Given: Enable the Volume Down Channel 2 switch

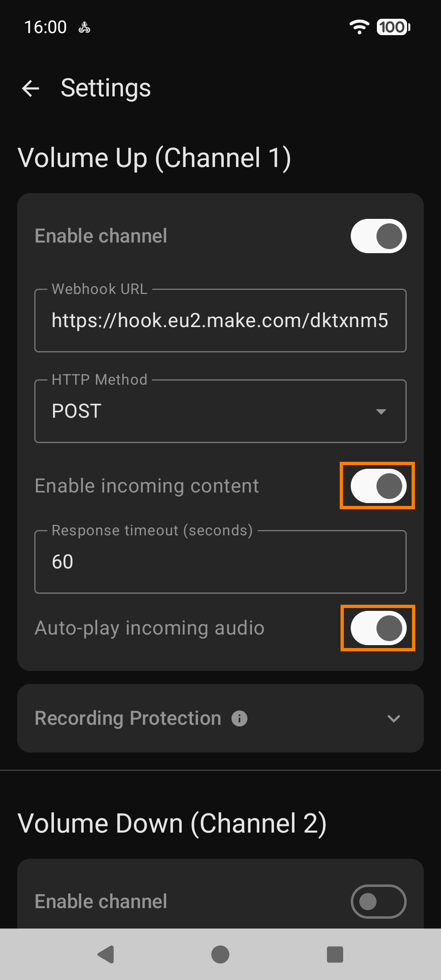Looking at the screenshot, I should click(378, 902).
